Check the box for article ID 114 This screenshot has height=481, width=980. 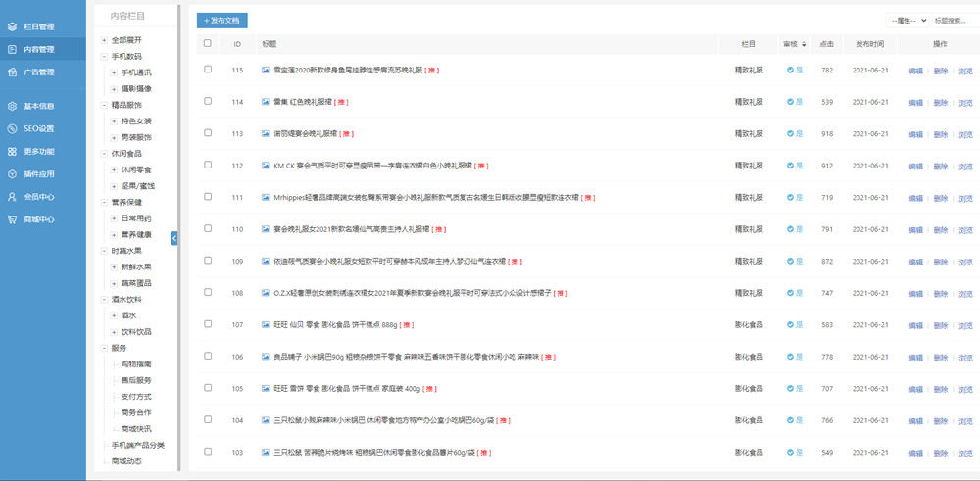point(208,101)
